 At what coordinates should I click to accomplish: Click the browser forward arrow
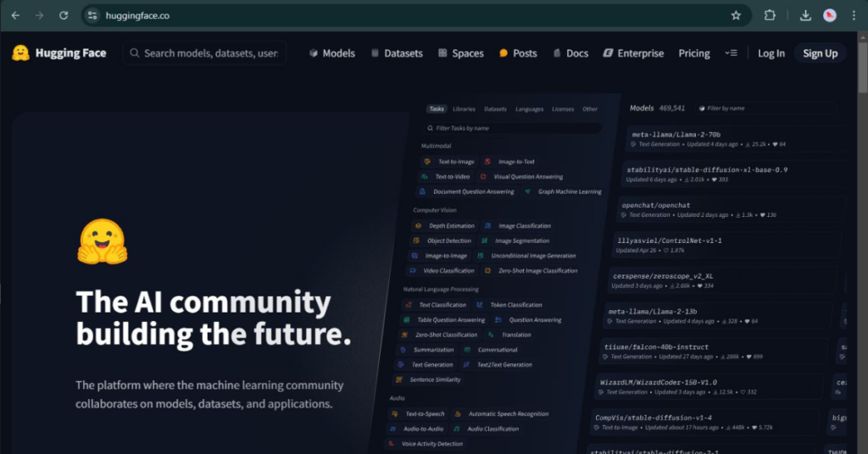(39, 15)
